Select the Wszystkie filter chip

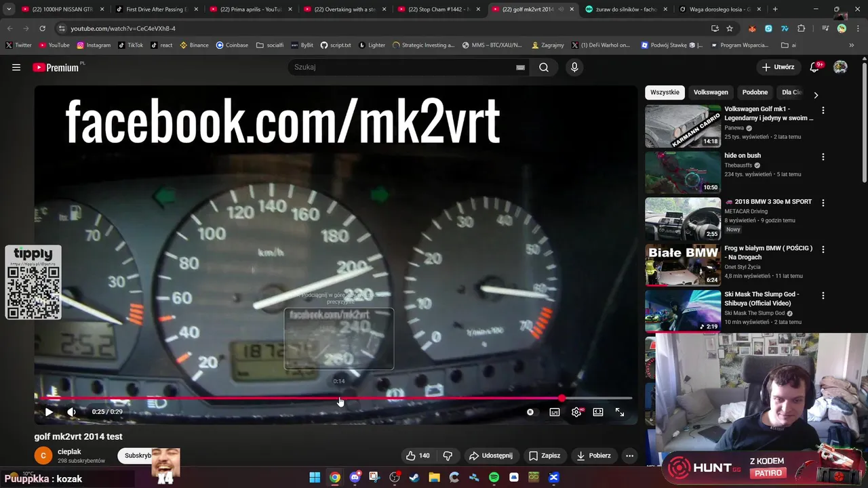[665, 92]
